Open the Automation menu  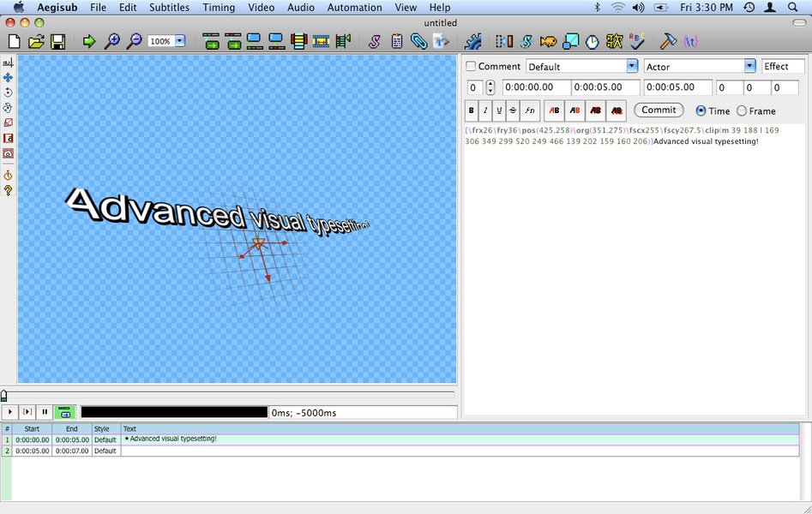click(x=354, y=8)
